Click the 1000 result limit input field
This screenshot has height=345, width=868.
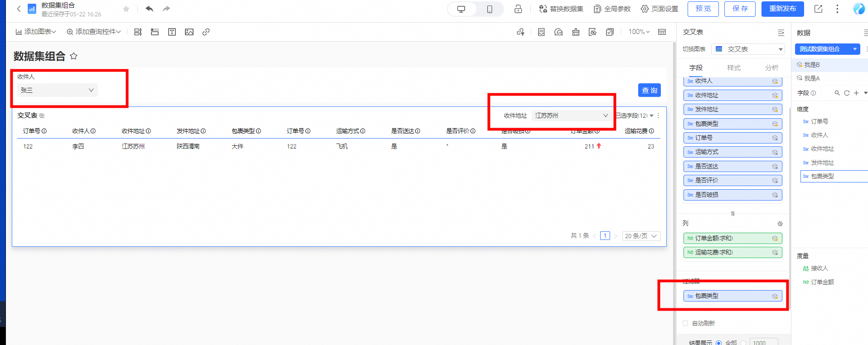pos(763,343)
